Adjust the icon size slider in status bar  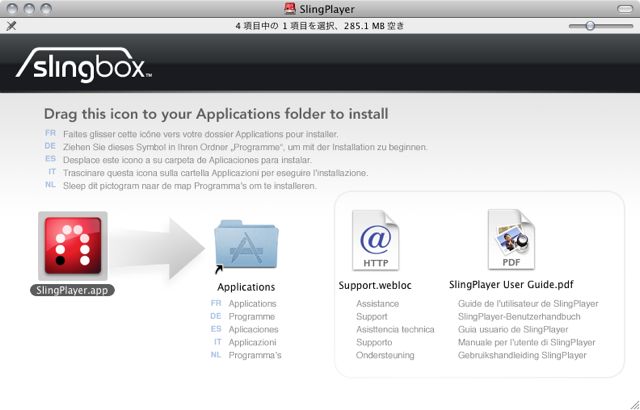tap(590, 26)
